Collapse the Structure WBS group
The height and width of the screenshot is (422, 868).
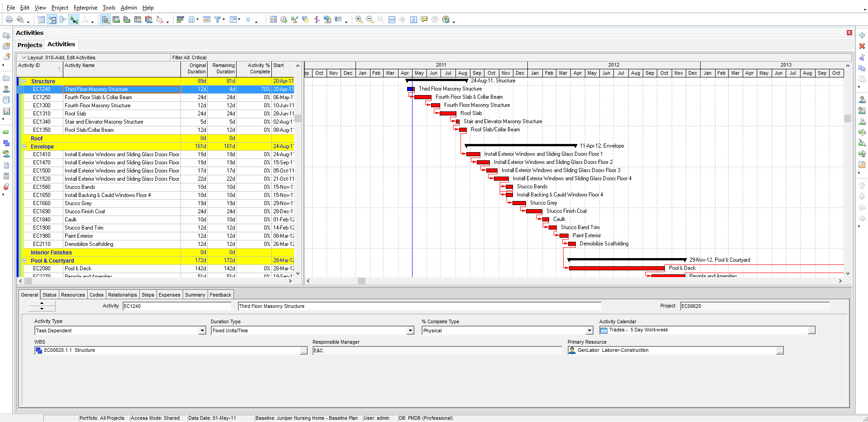click(x=24, y=82)
